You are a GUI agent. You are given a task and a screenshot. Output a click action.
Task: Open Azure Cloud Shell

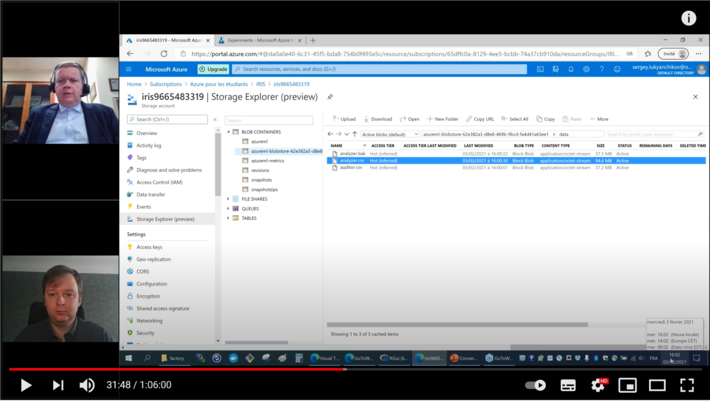pos(540,69)
